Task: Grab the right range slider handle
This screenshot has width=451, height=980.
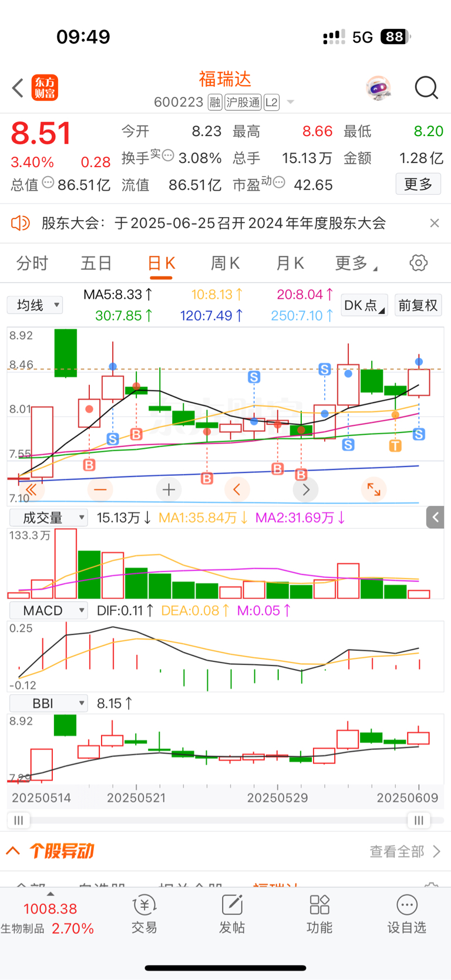Action: [419, 820]
